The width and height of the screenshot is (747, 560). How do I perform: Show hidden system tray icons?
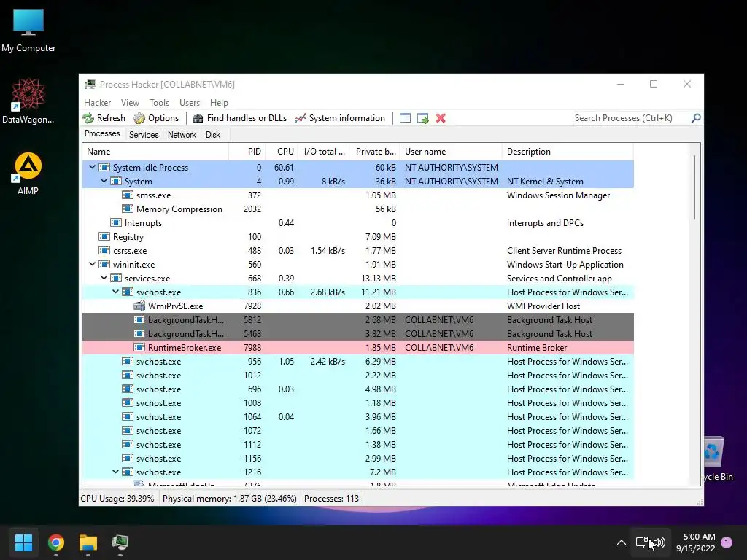coord(622,542)
